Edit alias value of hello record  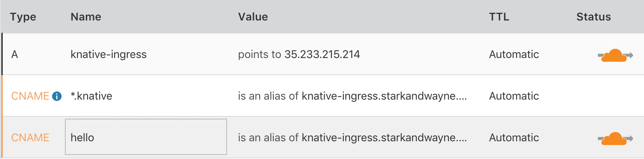(352, 138)
